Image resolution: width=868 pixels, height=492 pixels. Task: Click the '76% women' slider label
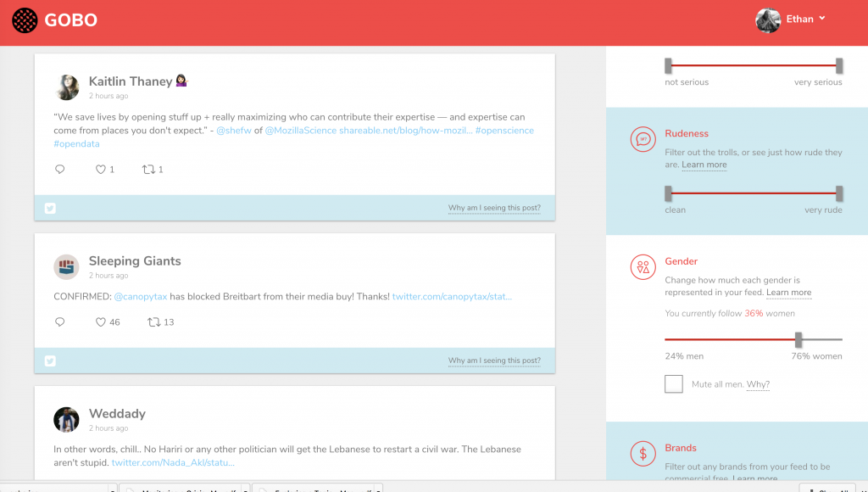[816, 356]
